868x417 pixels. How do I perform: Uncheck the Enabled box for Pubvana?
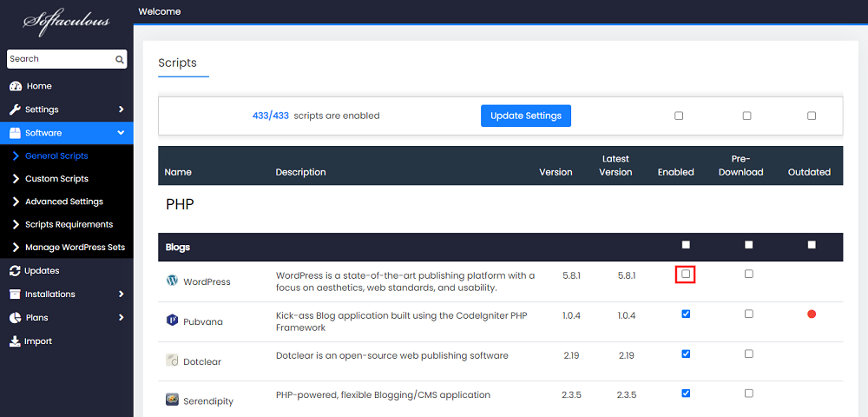click(686, 314)
